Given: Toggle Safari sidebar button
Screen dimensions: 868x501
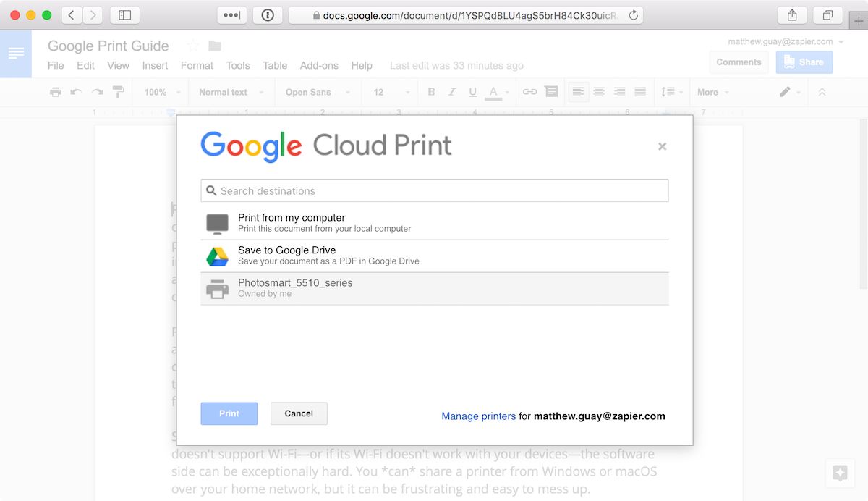Looking at the screenshot, I should (124, 15).
